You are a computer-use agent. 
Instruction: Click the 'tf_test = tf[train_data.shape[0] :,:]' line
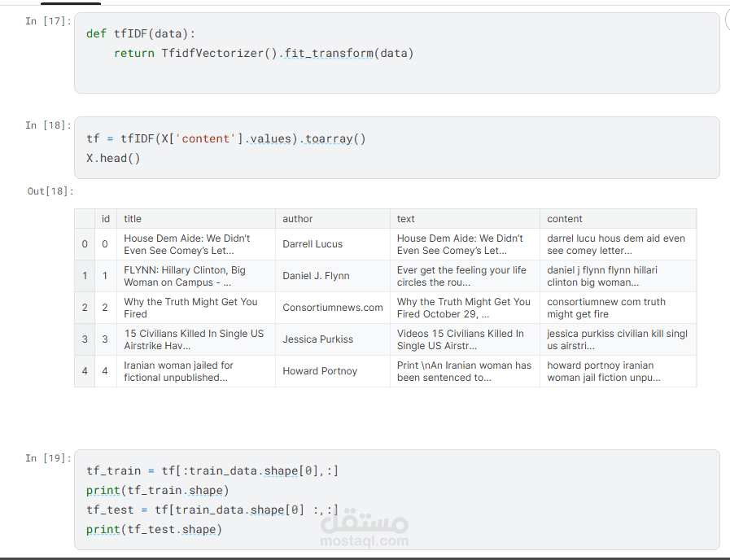click(212, 510)
